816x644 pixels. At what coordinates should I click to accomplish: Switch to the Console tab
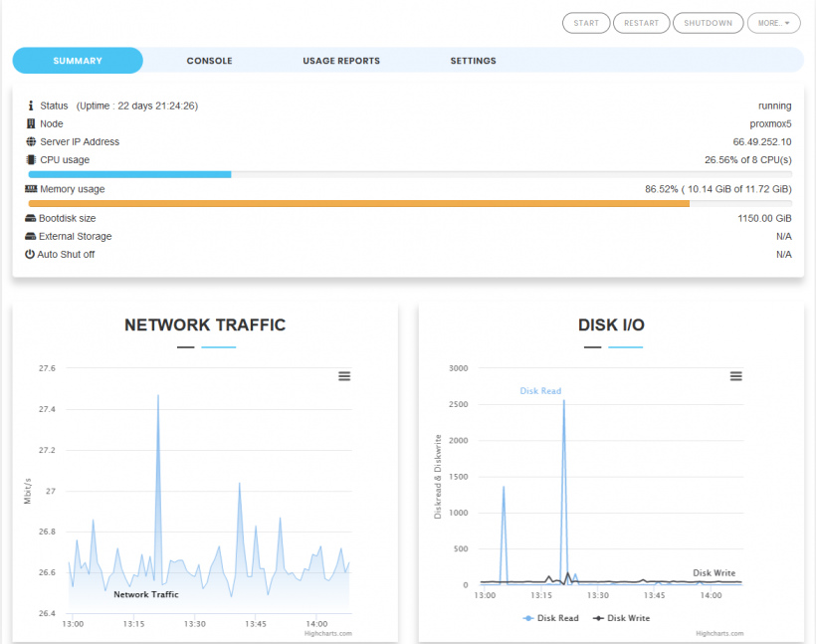click(209, 61)
